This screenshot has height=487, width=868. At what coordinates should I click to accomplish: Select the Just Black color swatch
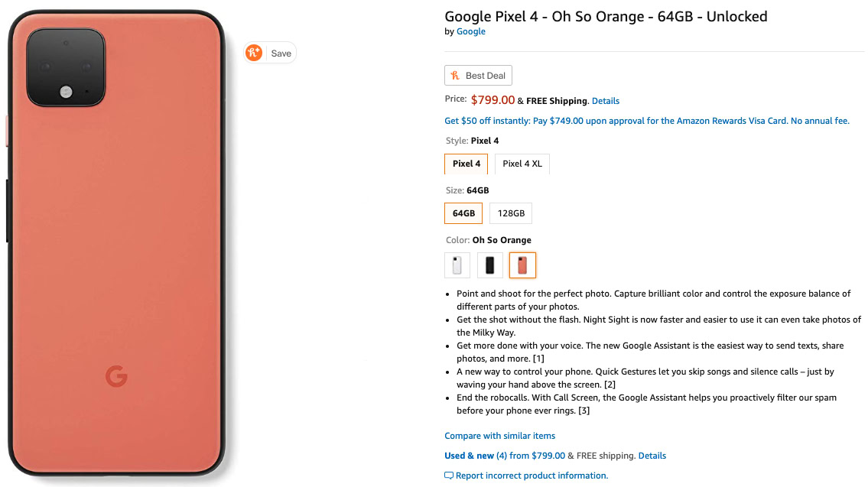(x=490, y=265)
